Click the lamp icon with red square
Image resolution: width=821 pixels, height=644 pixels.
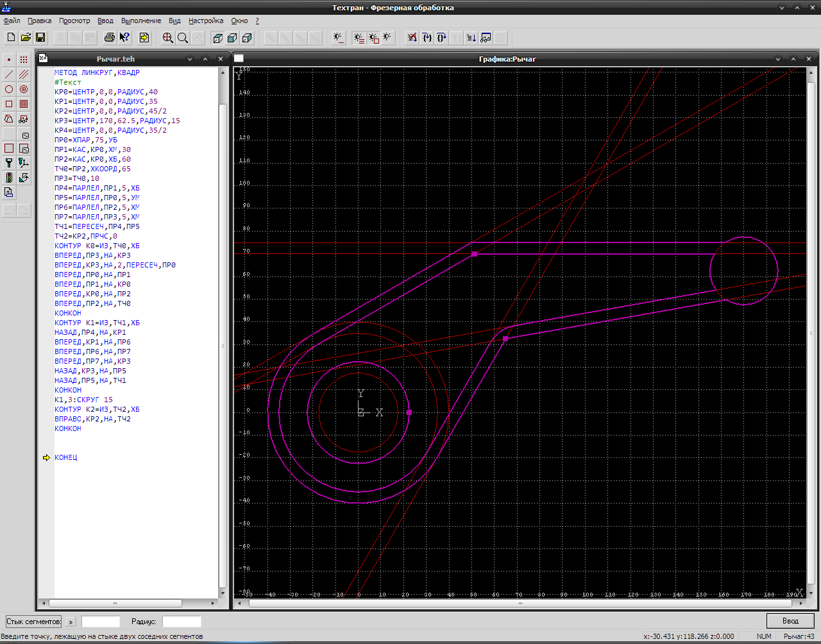[x=373, y=38]
